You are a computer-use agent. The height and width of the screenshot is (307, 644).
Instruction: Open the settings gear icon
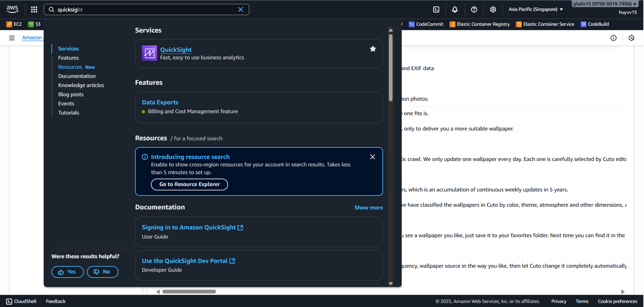tap(493, 9)
